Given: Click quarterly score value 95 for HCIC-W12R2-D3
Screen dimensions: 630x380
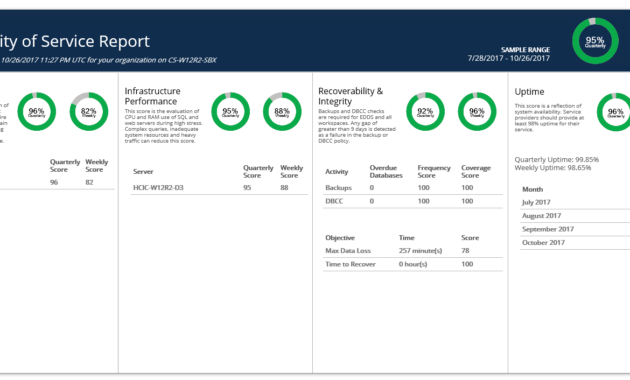Looking at the screenshot, I should pos(247,188).
